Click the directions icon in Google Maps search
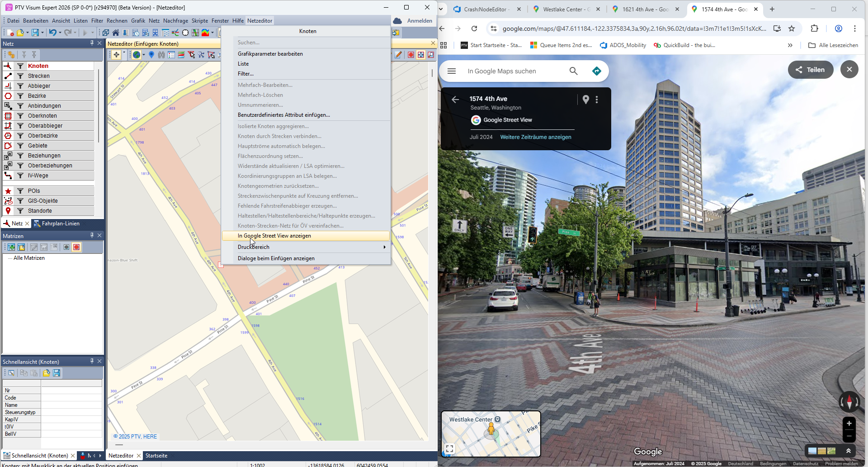The width and height of the screenshot is (868, 467). 597,71
